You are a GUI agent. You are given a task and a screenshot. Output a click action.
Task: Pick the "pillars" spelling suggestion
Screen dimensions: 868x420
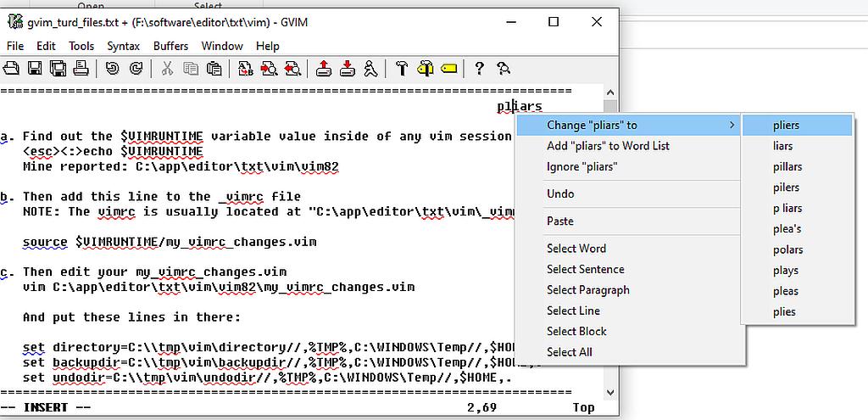pos(797,167)
